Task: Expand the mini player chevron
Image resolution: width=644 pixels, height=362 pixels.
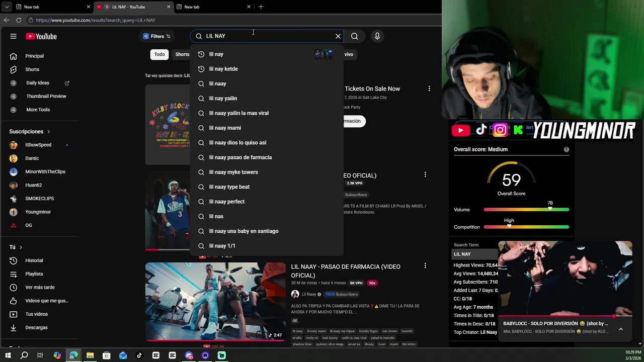Action: pyautogui.click(x=621, y=329)
